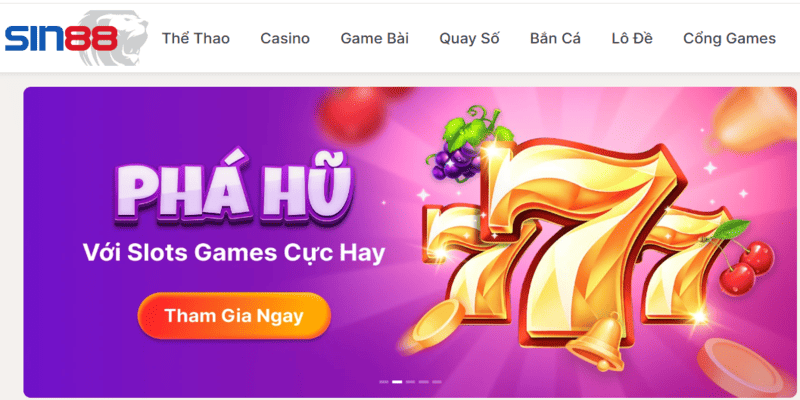Go to Quay Số section
Image resolution: width=800 pixels, height=400 pixels.
469,38
